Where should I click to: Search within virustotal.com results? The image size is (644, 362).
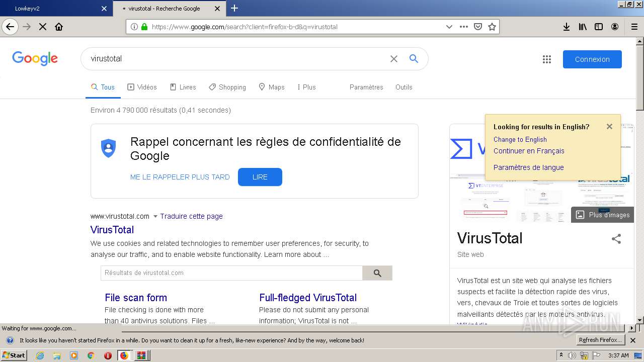[377, 273]
